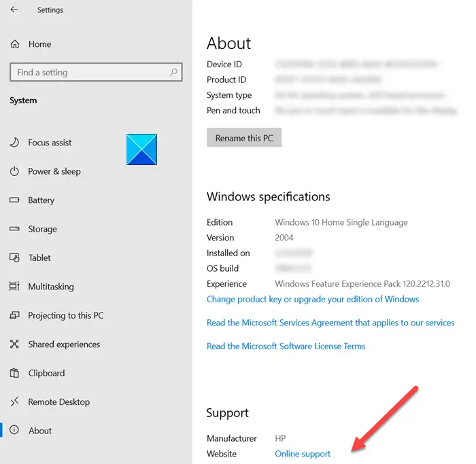Open Change product key or upgrade link

point(313,300)
